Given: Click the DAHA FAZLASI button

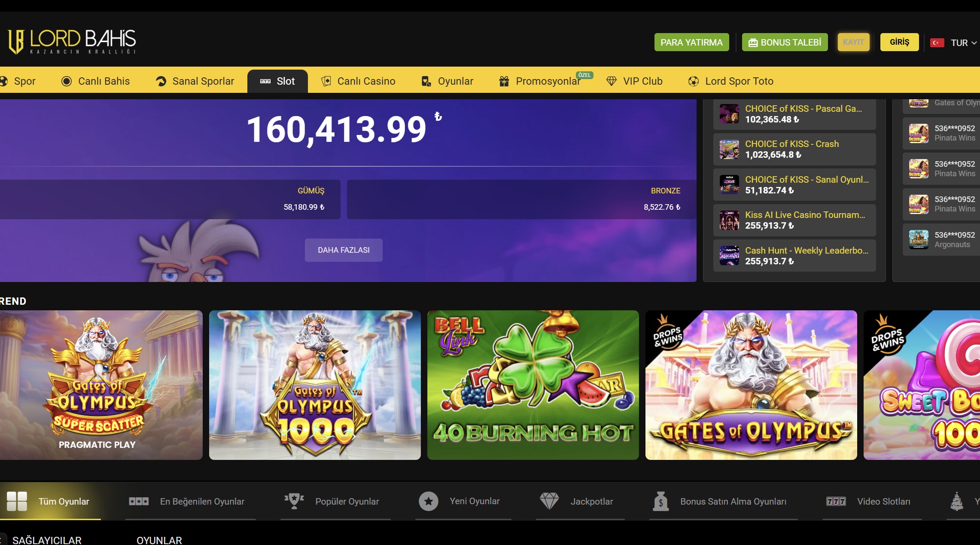Looking at the screenshot, I should [x=344, y=250].
